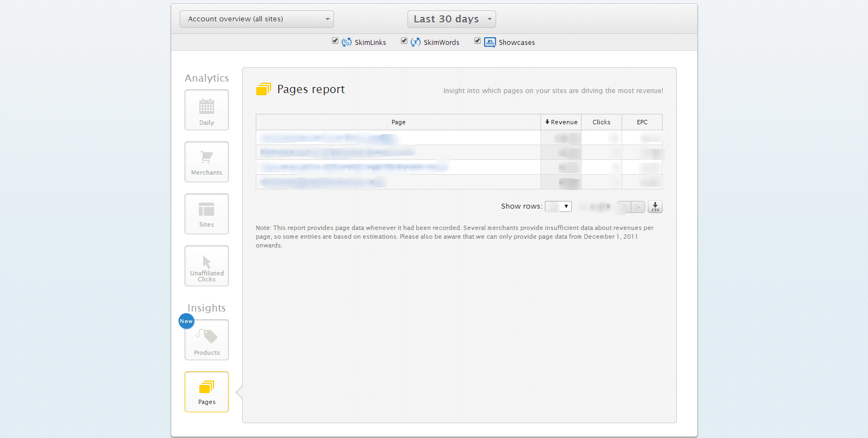Click the Page column header

[x=398, y=122]
